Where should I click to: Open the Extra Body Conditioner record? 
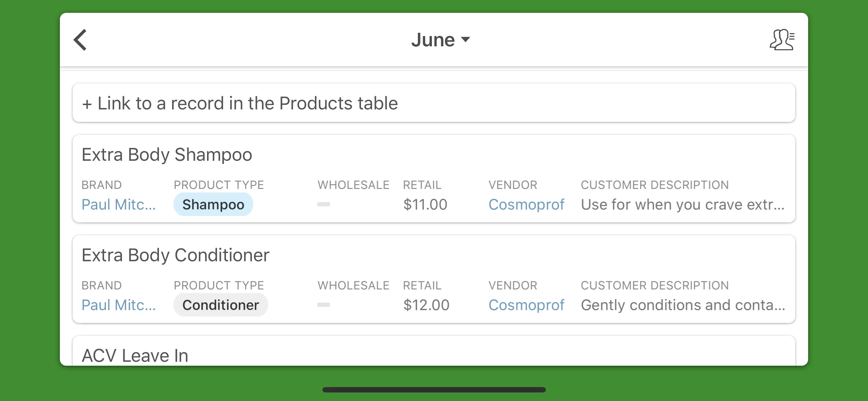[434, 279]
